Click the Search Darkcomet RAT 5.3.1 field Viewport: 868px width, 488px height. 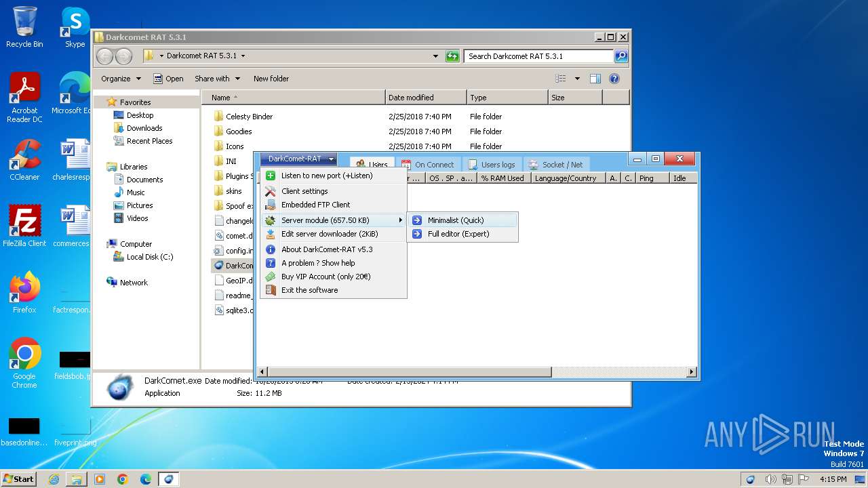tap(539, 56)
